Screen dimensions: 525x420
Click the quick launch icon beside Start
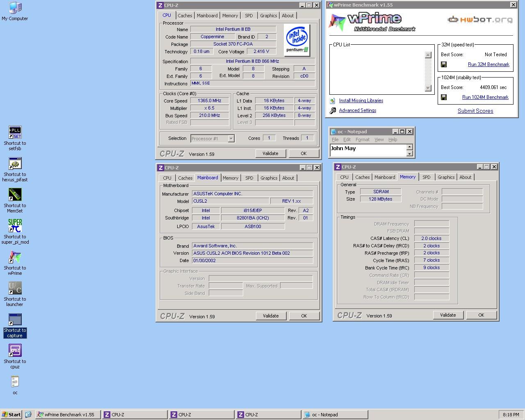(x=28, y=415)
